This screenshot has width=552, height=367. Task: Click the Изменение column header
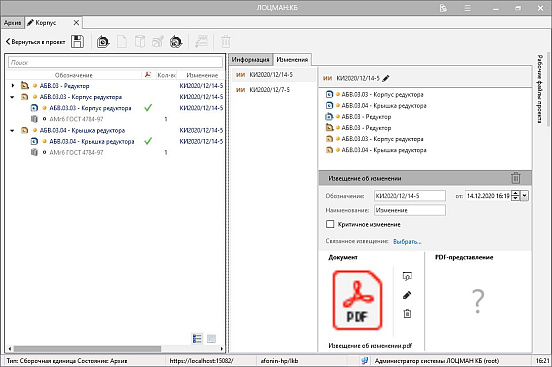click(x=202, y=75)
